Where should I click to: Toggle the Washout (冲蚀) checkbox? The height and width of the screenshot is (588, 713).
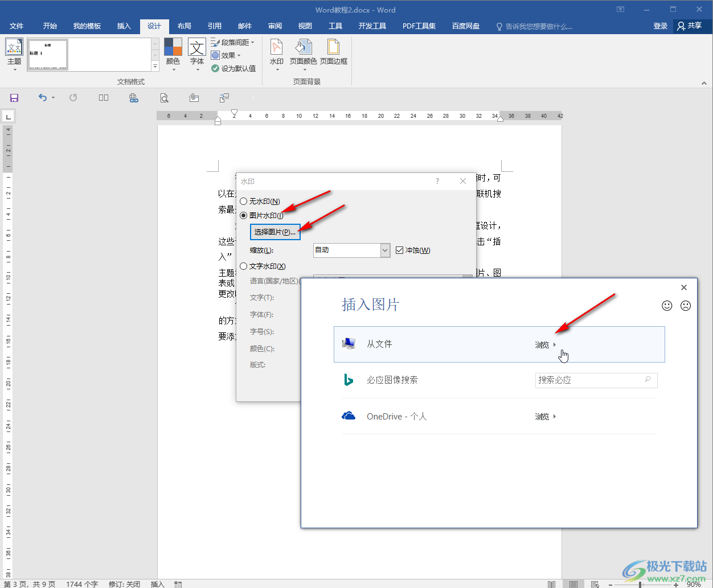pyautogui.click(x=400, y=250)
